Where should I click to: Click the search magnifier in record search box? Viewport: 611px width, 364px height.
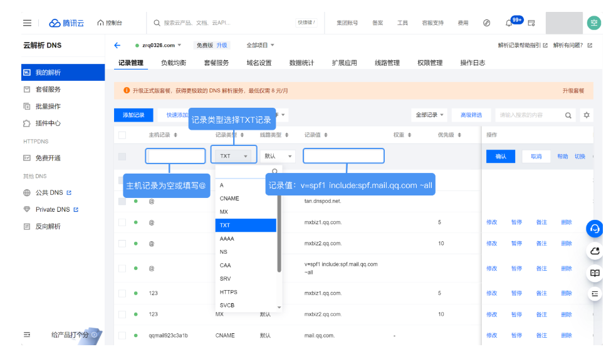[x=568, y=115]
